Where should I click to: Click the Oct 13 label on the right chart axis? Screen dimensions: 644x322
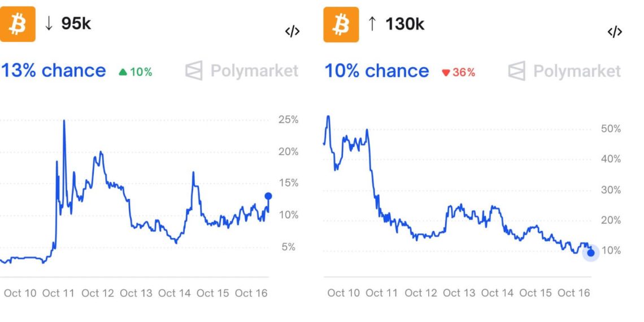tap(459, 293)
